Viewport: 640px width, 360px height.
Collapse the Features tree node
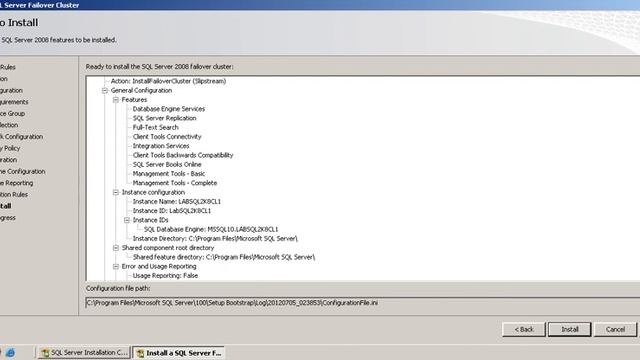[116, 100]
